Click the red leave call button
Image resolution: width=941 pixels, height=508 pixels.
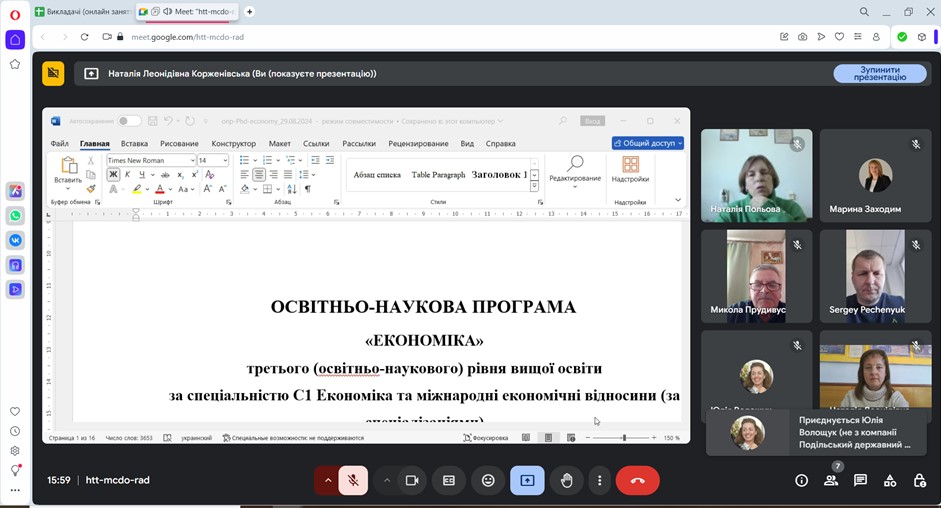(x=637, y=480)
